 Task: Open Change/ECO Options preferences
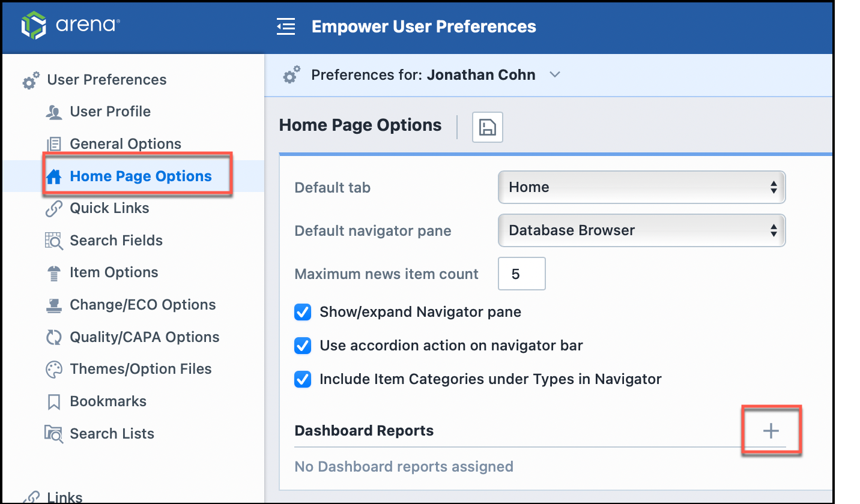click(x=143, y=305)
